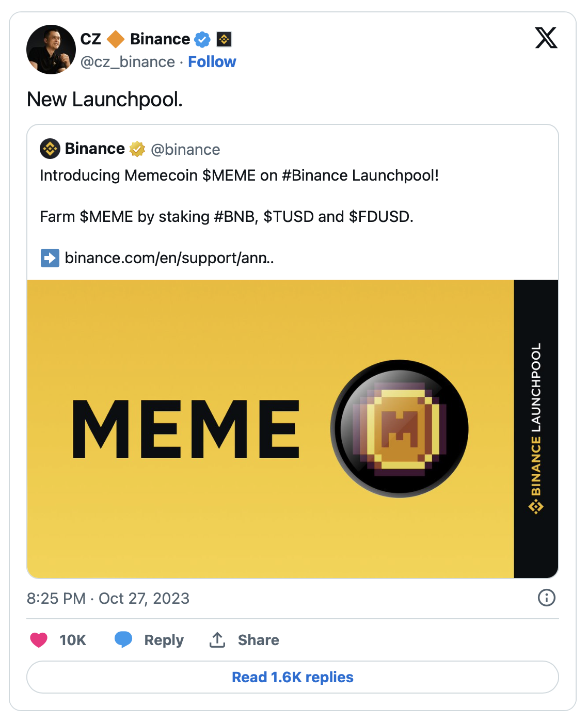Click the @cz_binance handle
Viewport: 588px width, 723px height.
tap(128, 62)
